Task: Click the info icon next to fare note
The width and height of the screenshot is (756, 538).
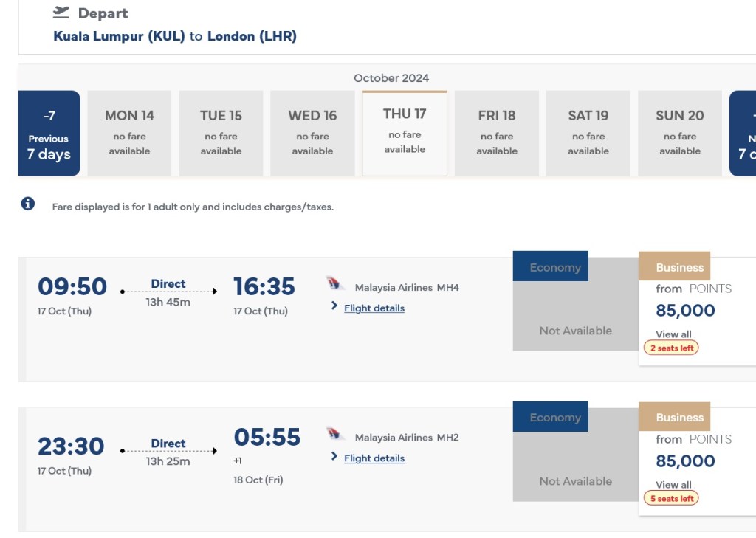Action: [28, 204]
